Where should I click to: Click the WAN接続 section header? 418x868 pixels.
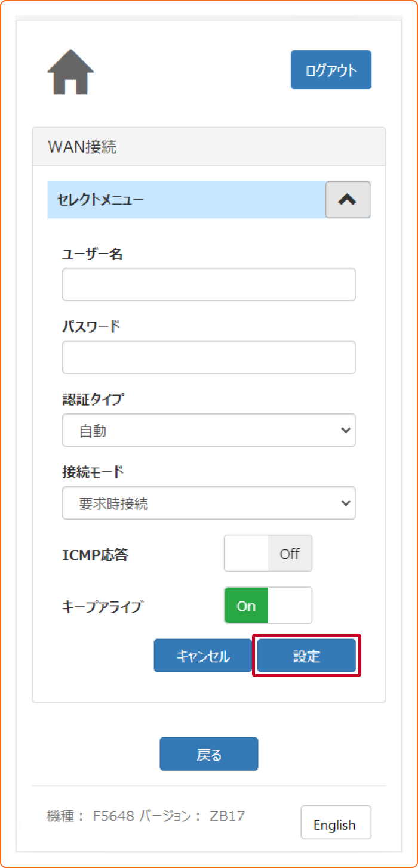208,146
